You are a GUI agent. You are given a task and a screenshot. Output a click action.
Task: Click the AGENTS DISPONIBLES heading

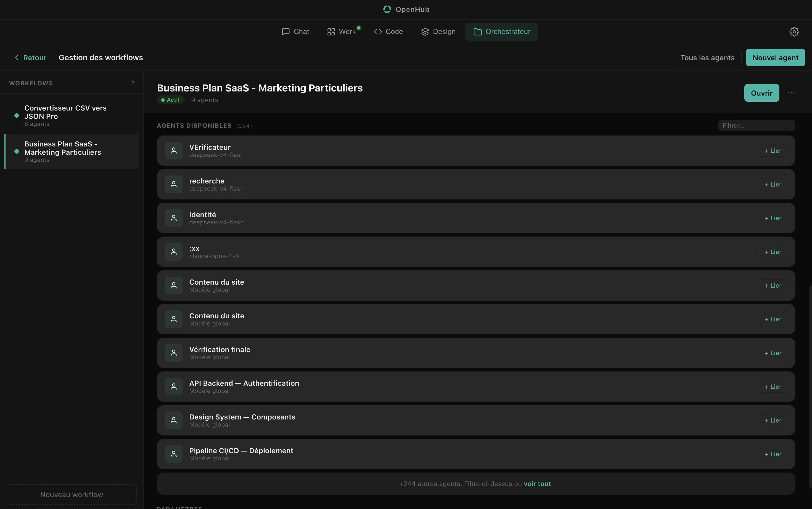tap(194, 125)
